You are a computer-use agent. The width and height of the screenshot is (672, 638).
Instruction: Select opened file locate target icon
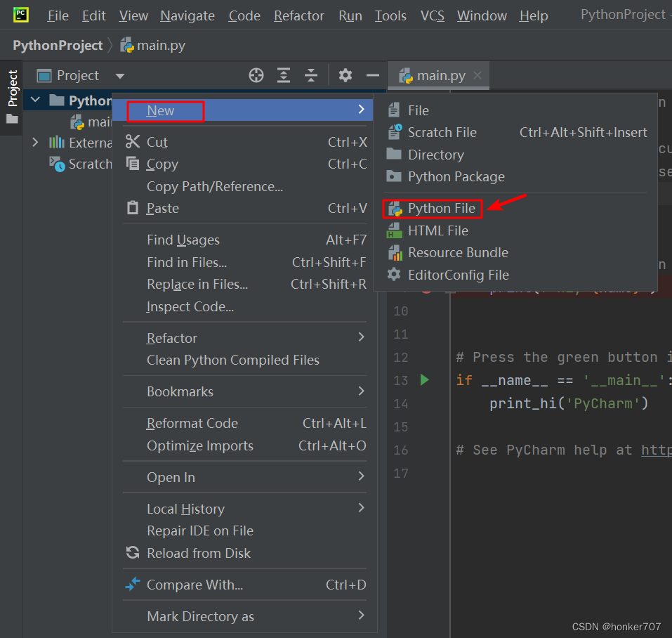[x=256, y=75]
